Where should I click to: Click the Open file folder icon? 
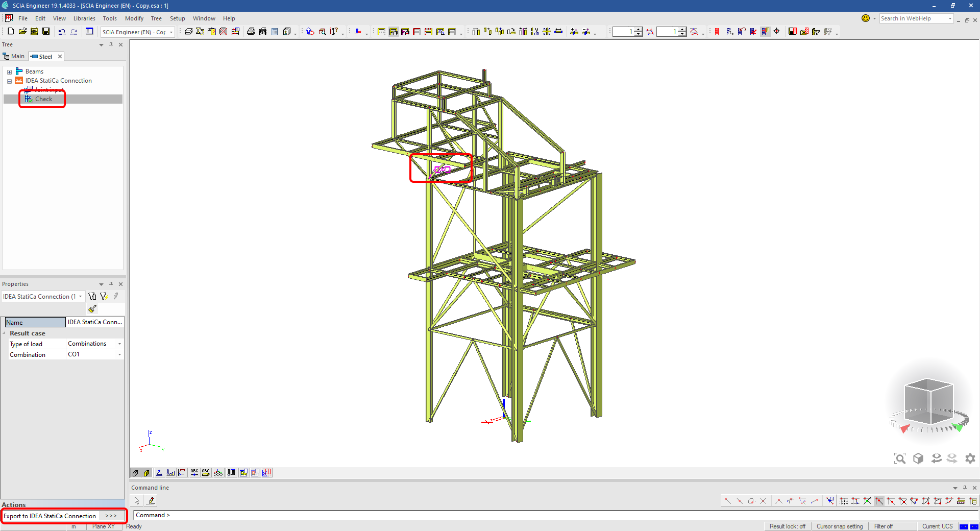22,32
